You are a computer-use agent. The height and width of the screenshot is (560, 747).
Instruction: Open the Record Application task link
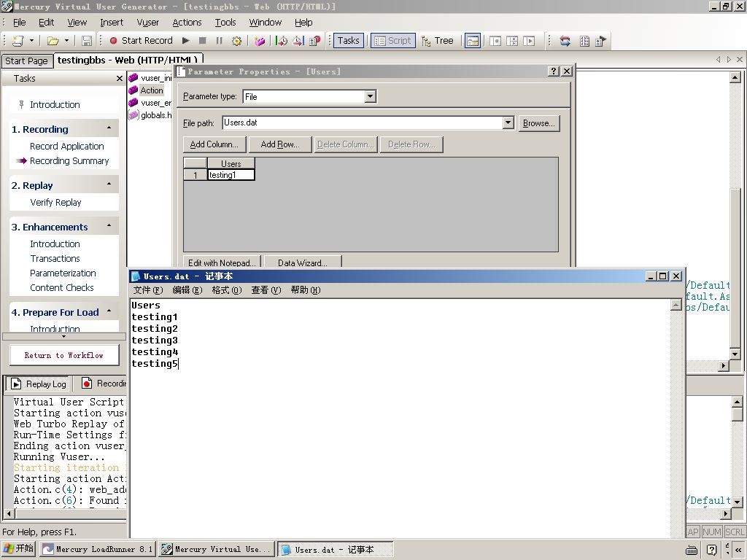coord(66,146)
